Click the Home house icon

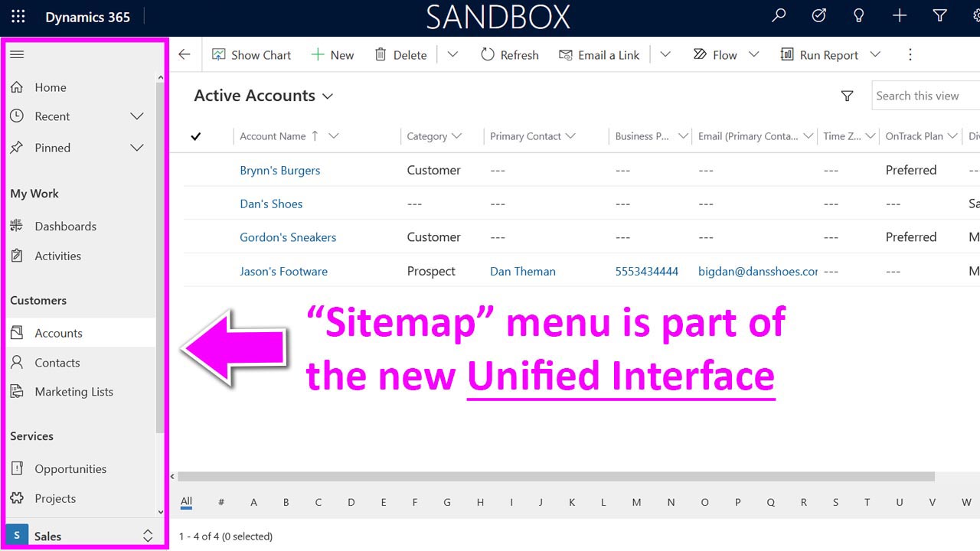pos(17,87)
